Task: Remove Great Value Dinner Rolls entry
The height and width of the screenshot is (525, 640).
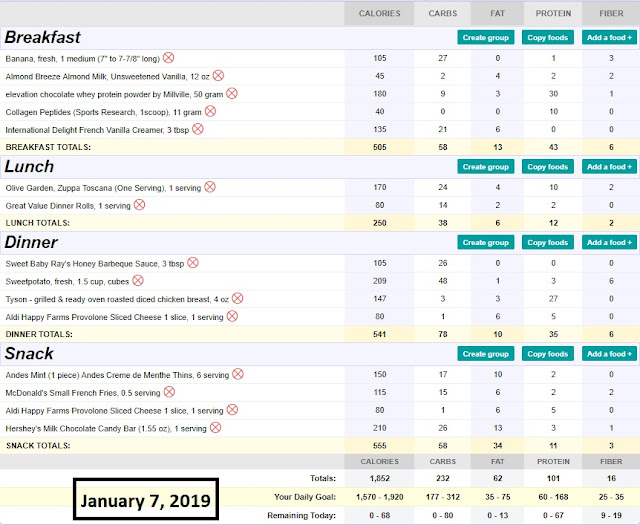Action: (x=140, y=205)
